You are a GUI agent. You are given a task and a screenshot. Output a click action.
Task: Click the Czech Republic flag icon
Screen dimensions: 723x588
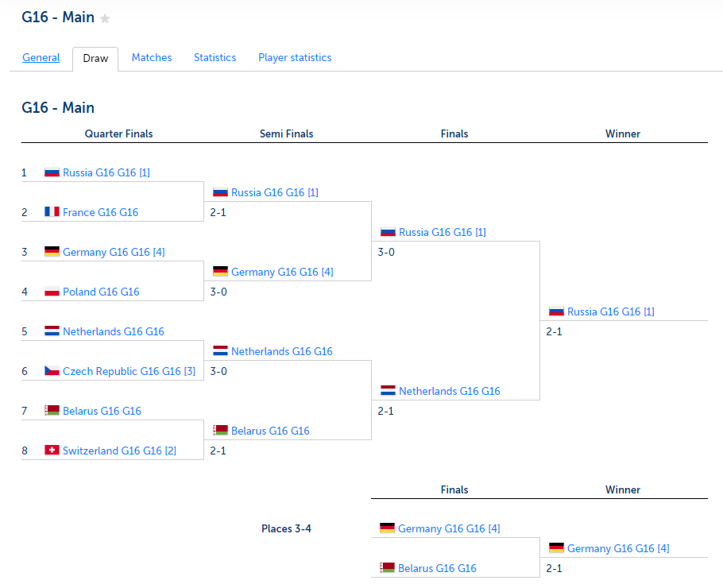click(x=52, y=371)
